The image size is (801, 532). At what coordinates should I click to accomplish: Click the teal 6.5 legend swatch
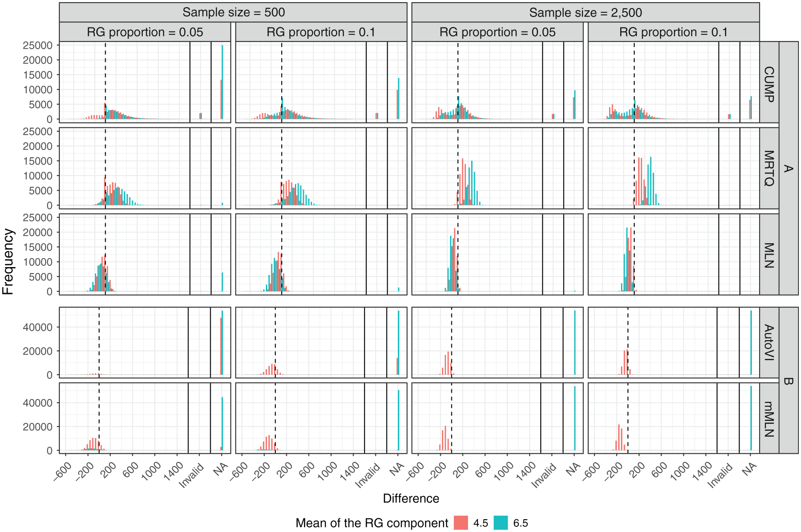(x=501, y=523)
